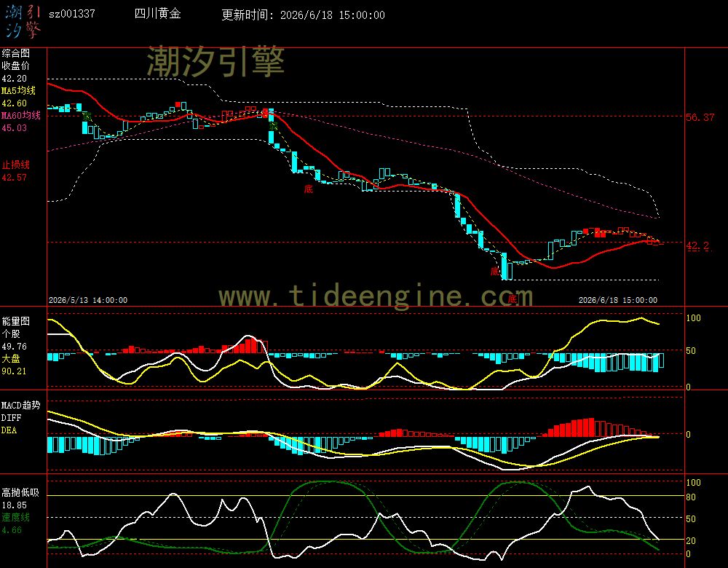This screenshot has width=728, height=568.
Task: Click the 56.37 price axis label
Action: click(x=700, y=117)
